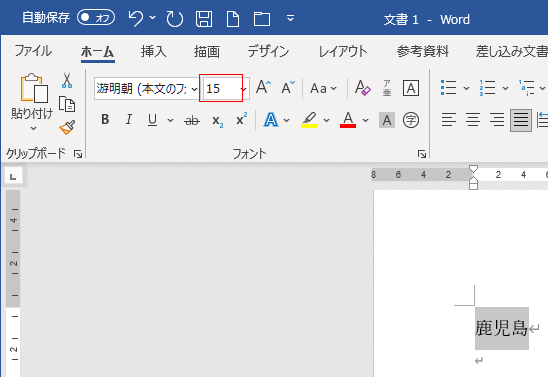Open the ファイル menu
548x377 pixels.
point(33,51)
